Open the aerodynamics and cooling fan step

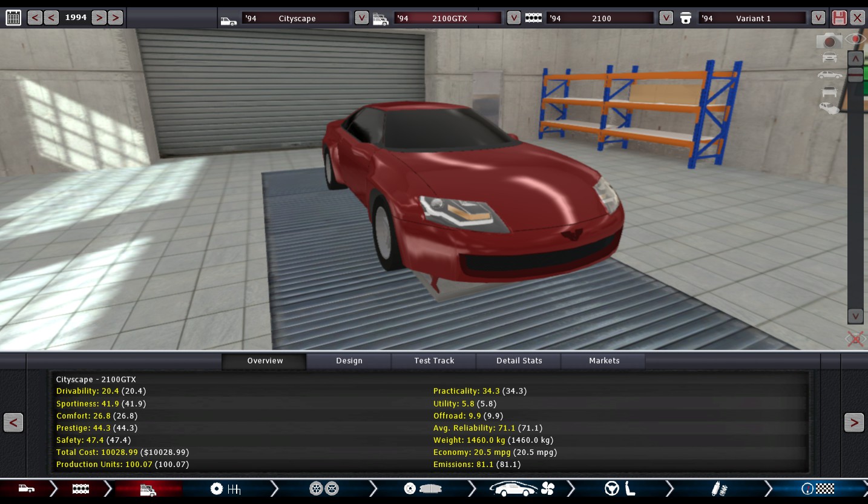(522, 489)
